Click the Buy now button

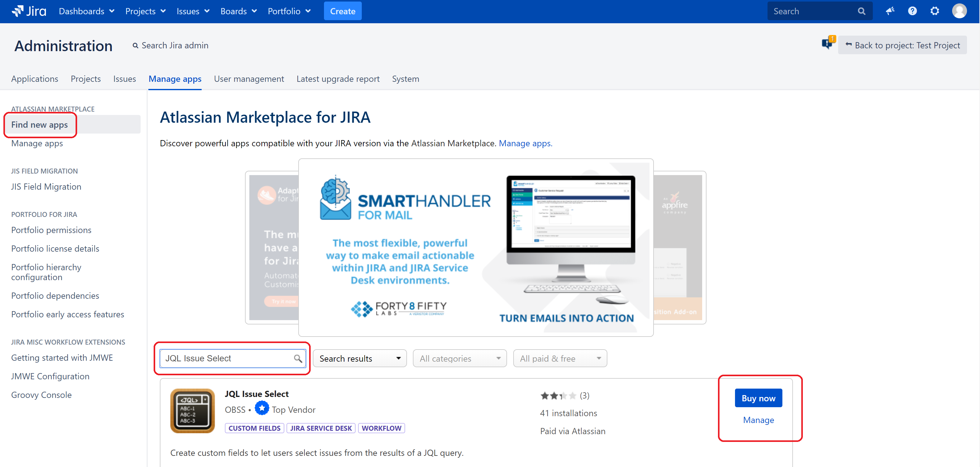tap(758, 398)
